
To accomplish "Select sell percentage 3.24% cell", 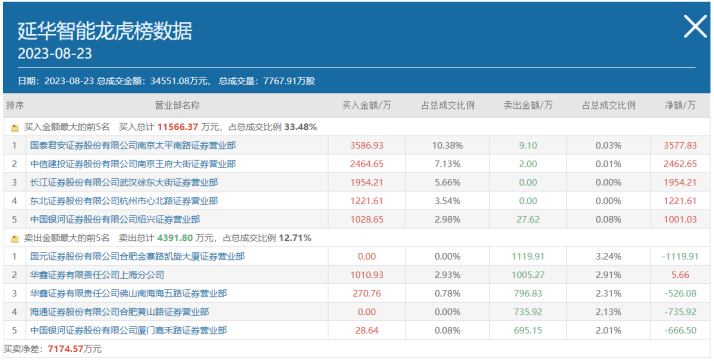I will click(608, 257).
